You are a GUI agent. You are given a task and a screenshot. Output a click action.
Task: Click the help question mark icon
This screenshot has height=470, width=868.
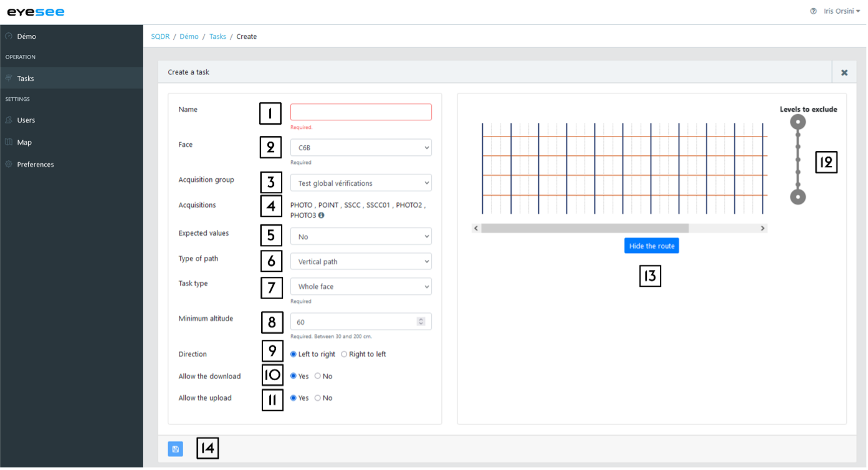coord(814,11)
